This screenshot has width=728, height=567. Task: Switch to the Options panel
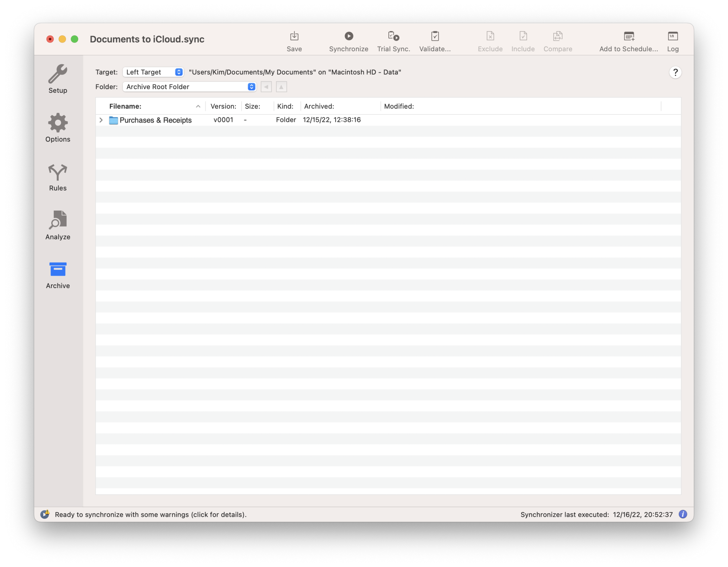[x=58, y=128]
